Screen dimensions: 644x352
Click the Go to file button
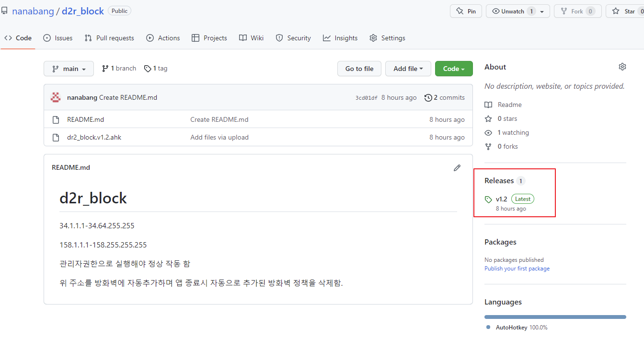click(x=359, y=69)
